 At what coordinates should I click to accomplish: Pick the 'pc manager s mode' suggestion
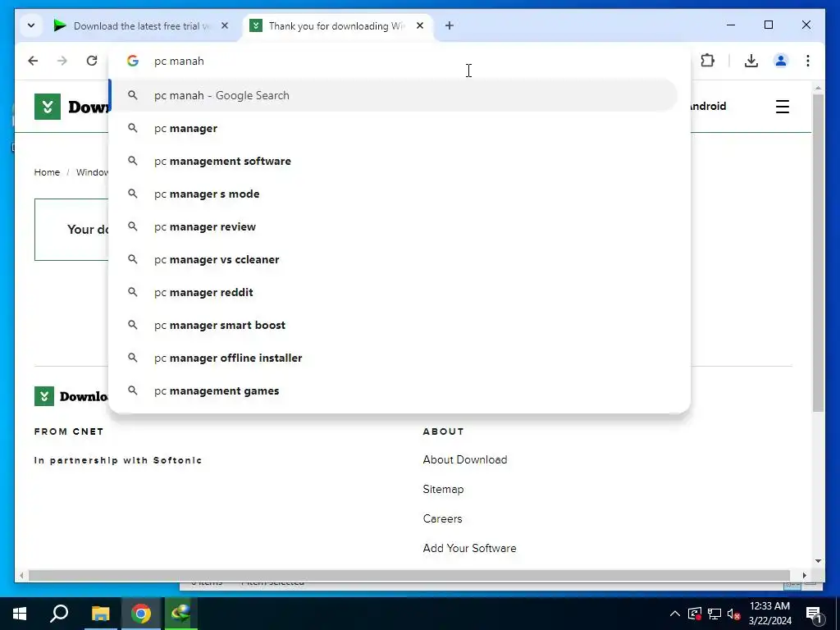tap(394, 194)
